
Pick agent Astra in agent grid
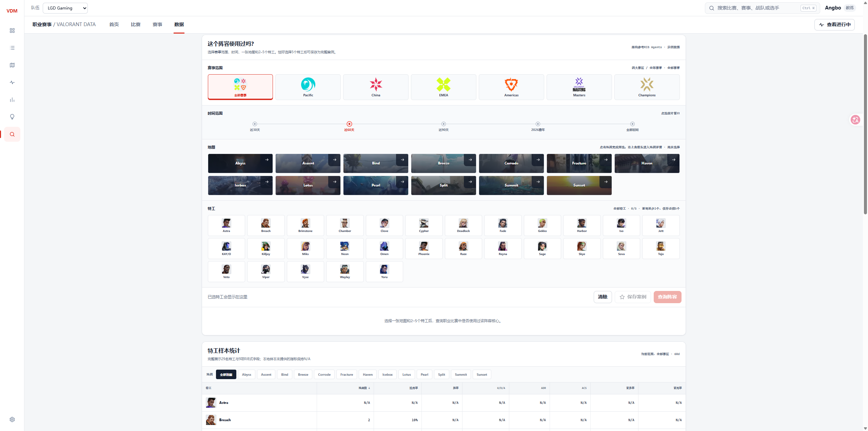[226, 226]
